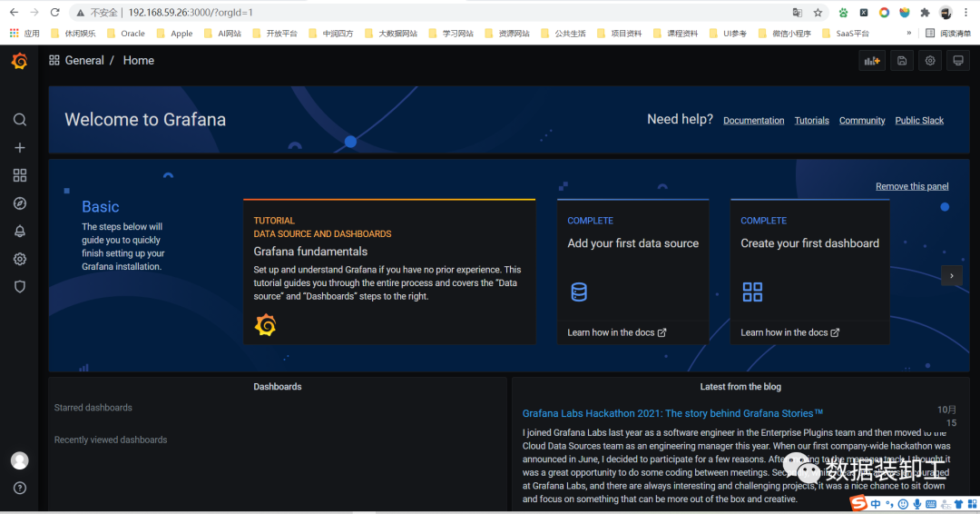This screenshot has width=980, height=514.
Task: Open the Search dashboards sidebar icon
Action: click(20, 120)
